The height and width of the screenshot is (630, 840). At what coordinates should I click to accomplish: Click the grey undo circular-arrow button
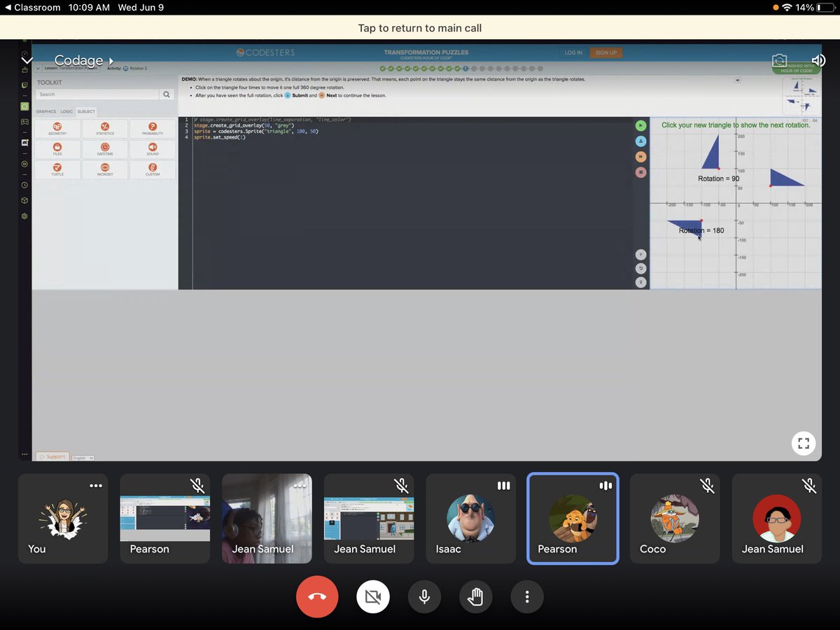click(640, 268)
